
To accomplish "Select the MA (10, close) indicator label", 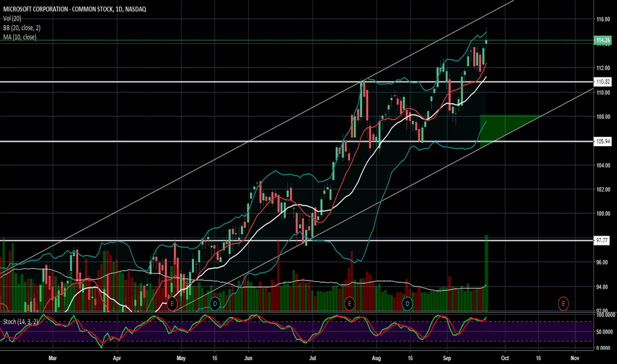I will pyautogui.click(x=20, y=37).
